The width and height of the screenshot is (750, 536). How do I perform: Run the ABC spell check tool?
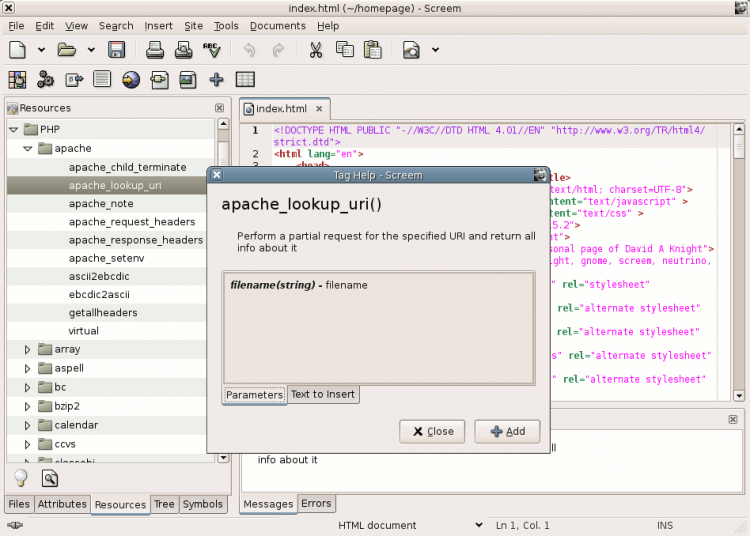coord(211,49)
